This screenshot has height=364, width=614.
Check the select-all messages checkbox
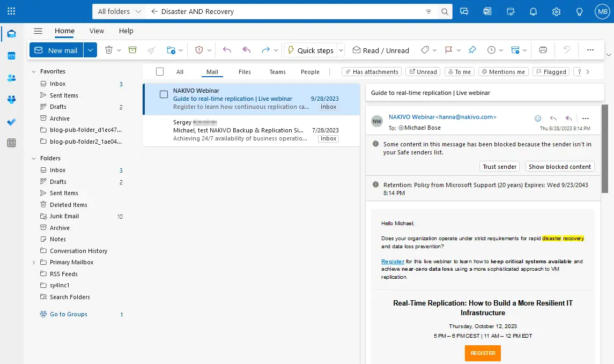click(x=159, y=71)
